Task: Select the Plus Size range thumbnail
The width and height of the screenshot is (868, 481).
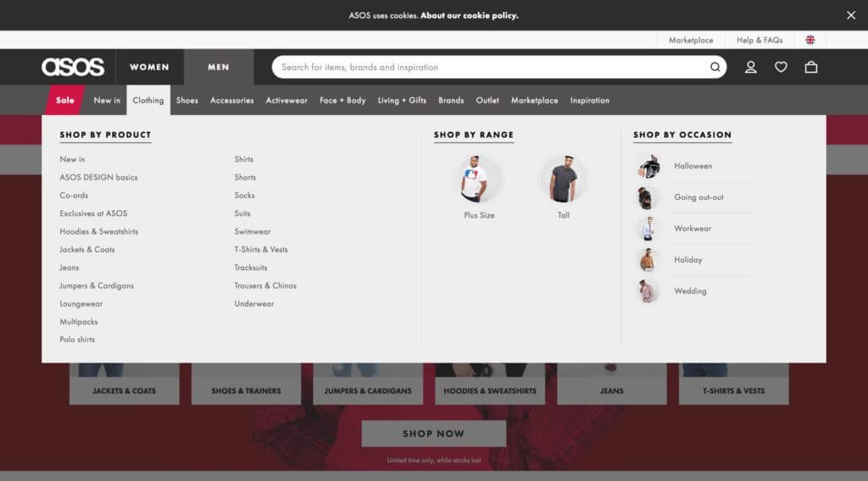Action: pos(479,180)
